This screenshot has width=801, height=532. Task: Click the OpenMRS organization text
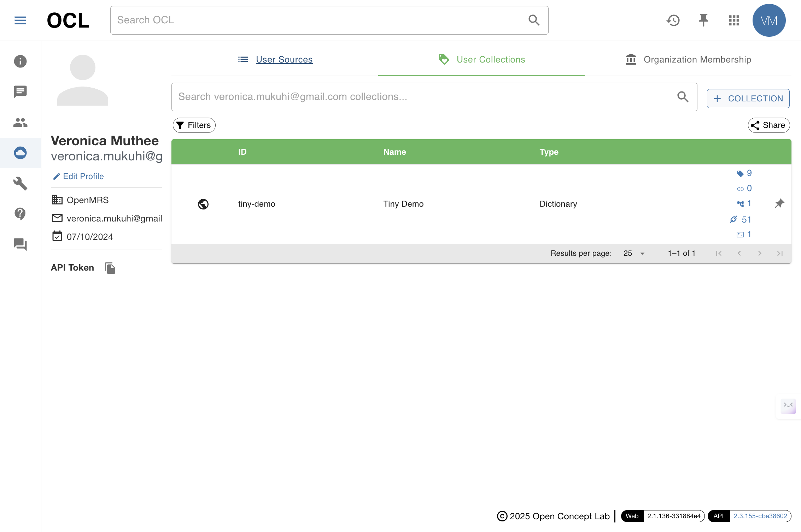(x=88, y=200)
